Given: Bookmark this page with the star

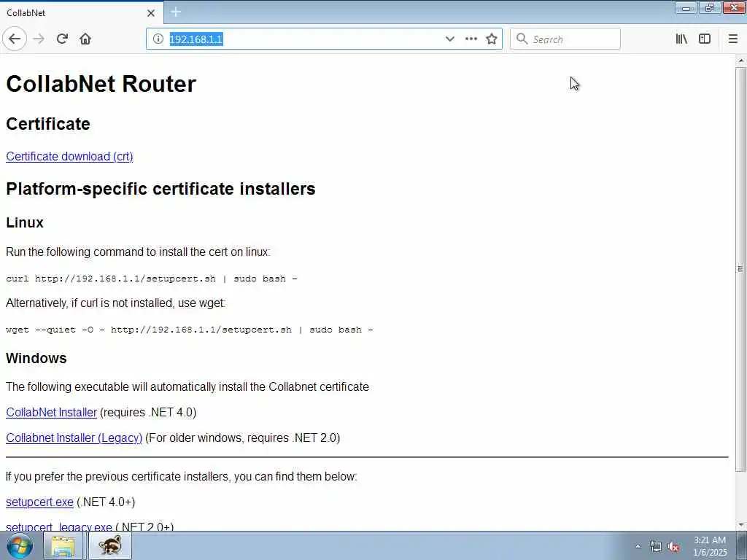Looking at the screenshot, I should pyautogui.click(x=492, y=39).
